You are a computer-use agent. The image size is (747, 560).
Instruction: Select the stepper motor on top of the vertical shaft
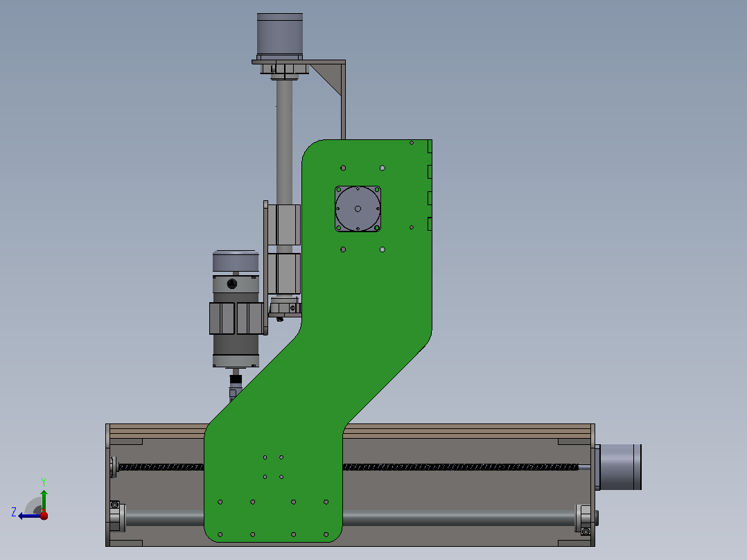click(280, 37)
